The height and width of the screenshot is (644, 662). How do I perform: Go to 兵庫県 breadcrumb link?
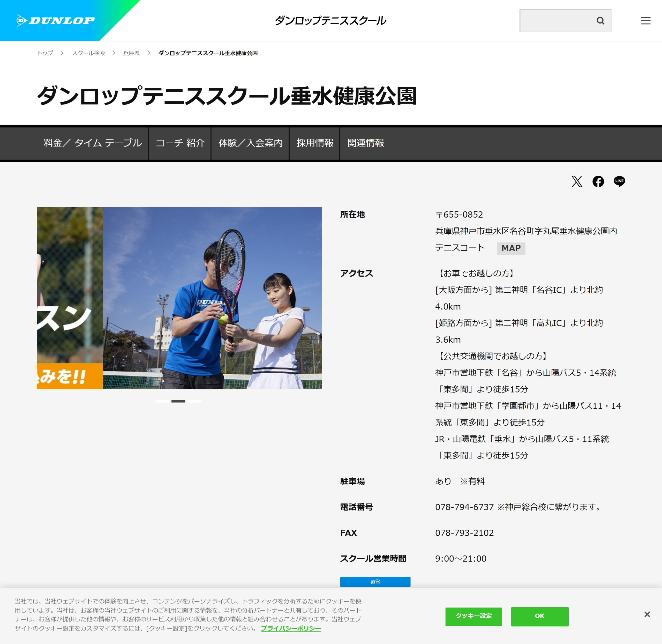pyautogui.click(x=132, y=53)
